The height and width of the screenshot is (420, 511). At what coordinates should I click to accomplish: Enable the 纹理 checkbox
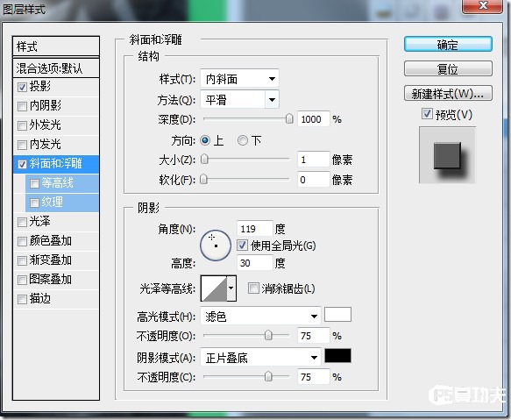pyautogui.click(x=34, y=203)
